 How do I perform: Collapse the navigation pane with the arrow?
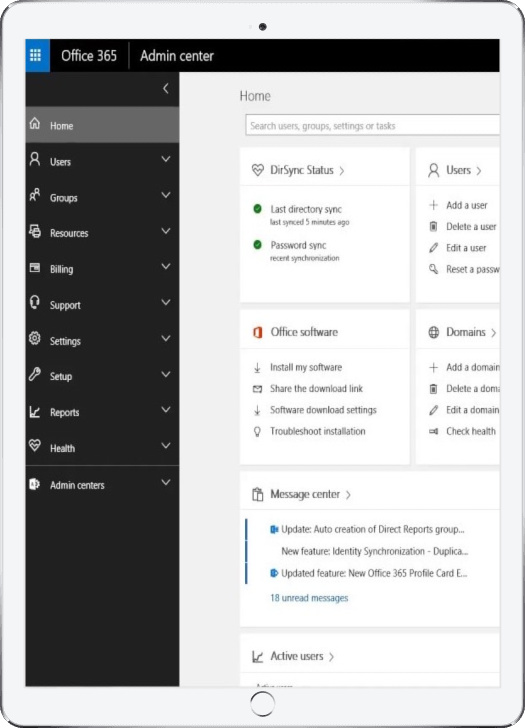pyautogui.click(x=166, y=88)
